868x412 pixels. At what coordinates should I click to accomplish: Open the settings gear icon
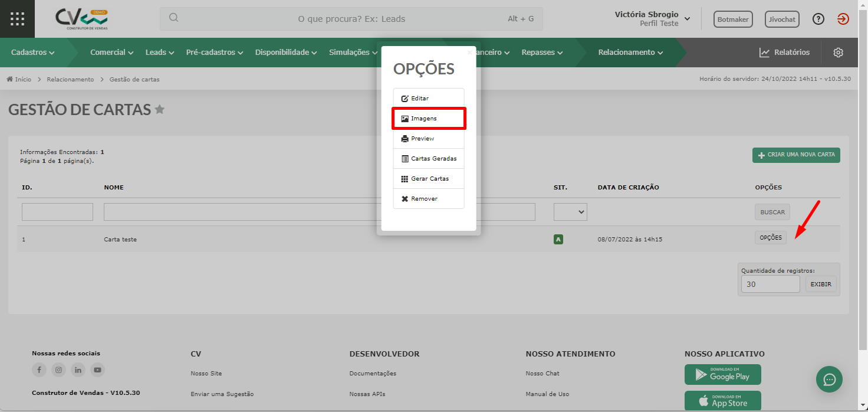tap(839, 53)
